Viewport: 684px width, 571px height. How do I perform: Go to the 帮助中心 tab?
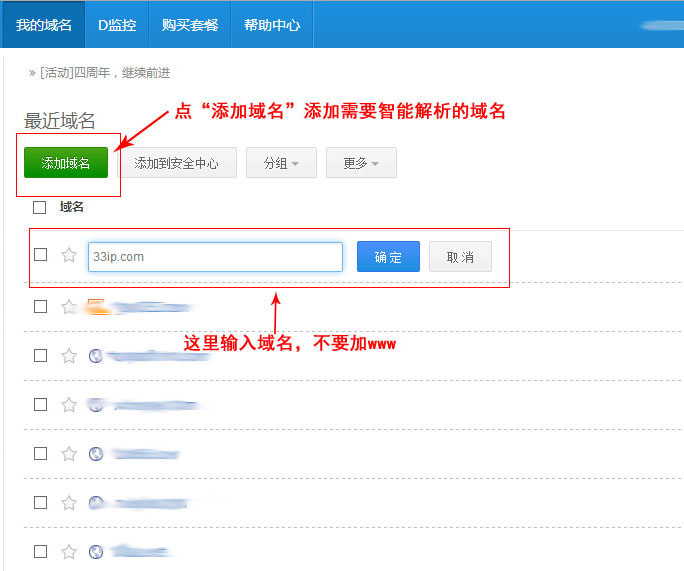272,25
